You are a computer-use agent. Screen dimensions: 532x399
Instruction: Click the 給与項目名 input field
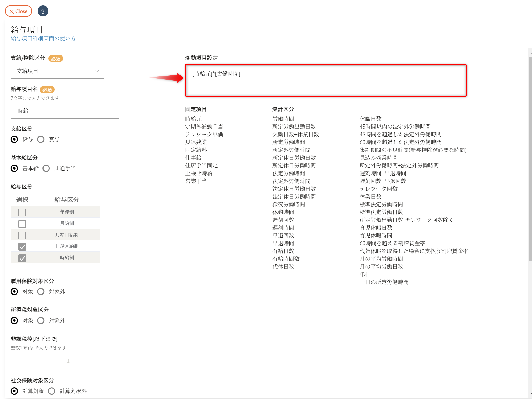coord(65,111)
